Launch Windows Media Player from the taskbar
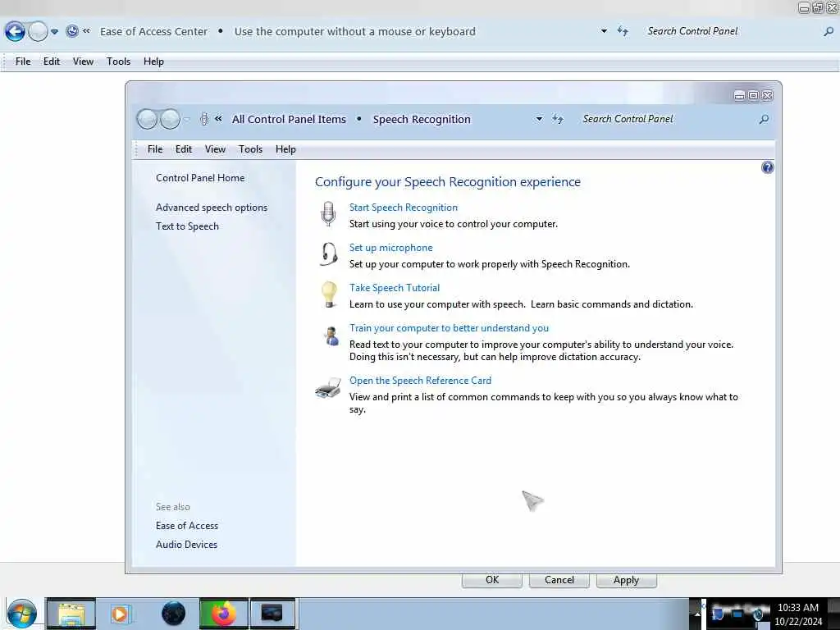The height and width of the screenshot is (630, 840). pyautogui.click(x=120, y=614)
